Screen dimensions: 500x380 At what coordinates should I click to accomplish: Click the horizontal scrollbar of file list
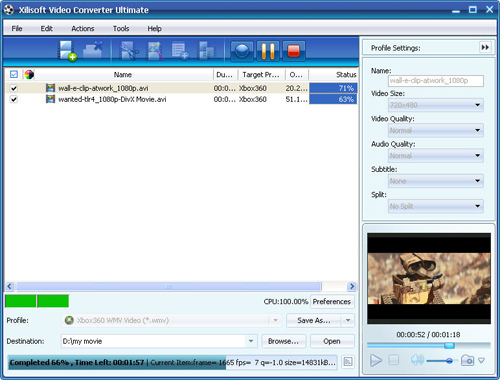tap(169, 286)
